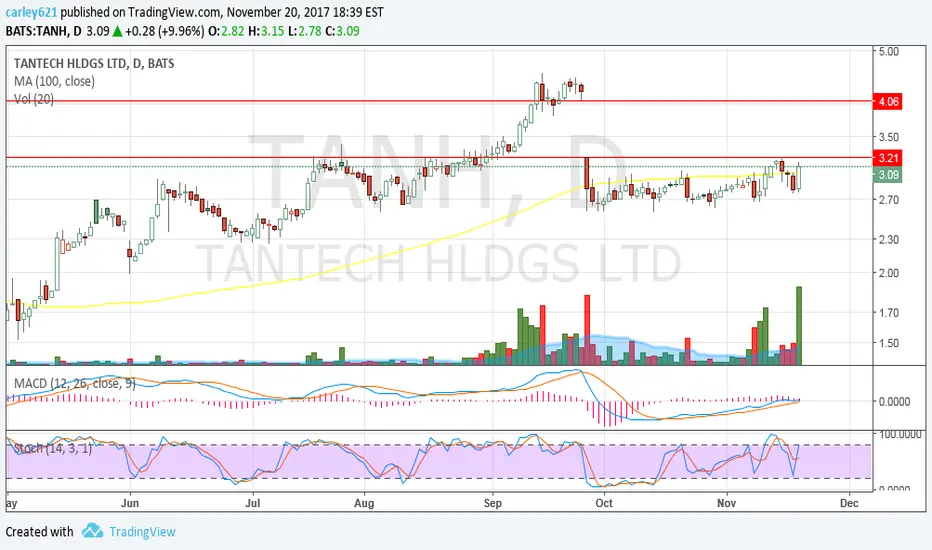Click the Nov label on time axis
Viewport: 932px width, 550px height.
tap(726, 503)
